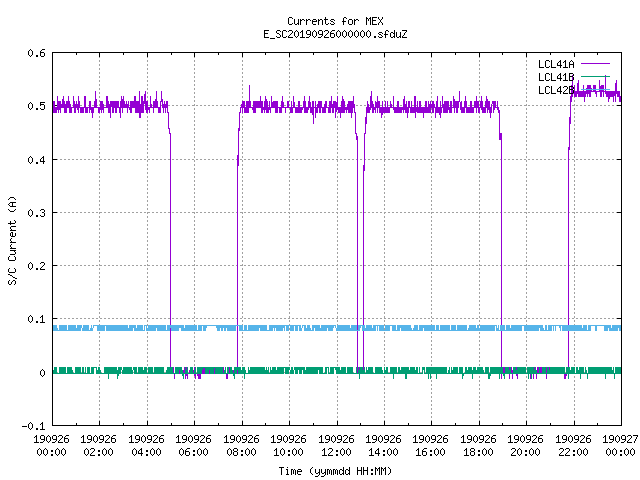Click the y-axis title 'S/C Current (A)'
The width and height of the screenshot is (640, 480).
coord(13,241)
